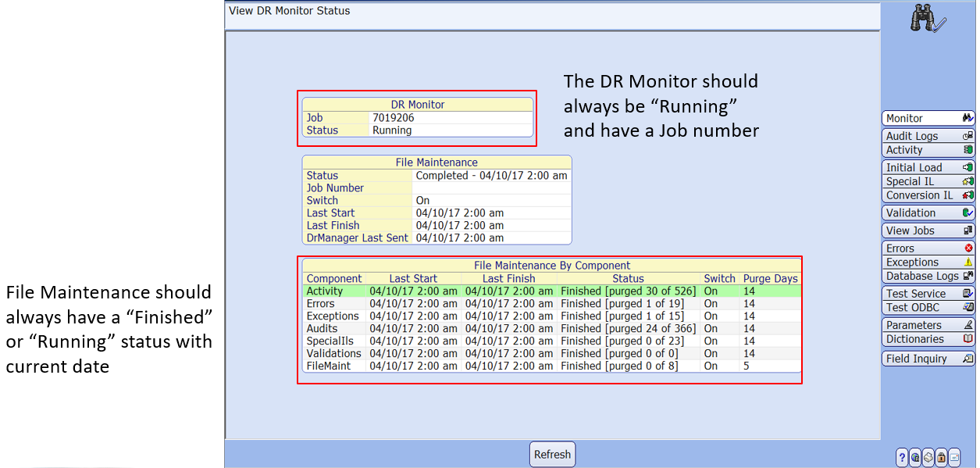Click the help question mark icon
Image resolution: width=980 pixels, height=468 pixels.
tap(902, 457)
